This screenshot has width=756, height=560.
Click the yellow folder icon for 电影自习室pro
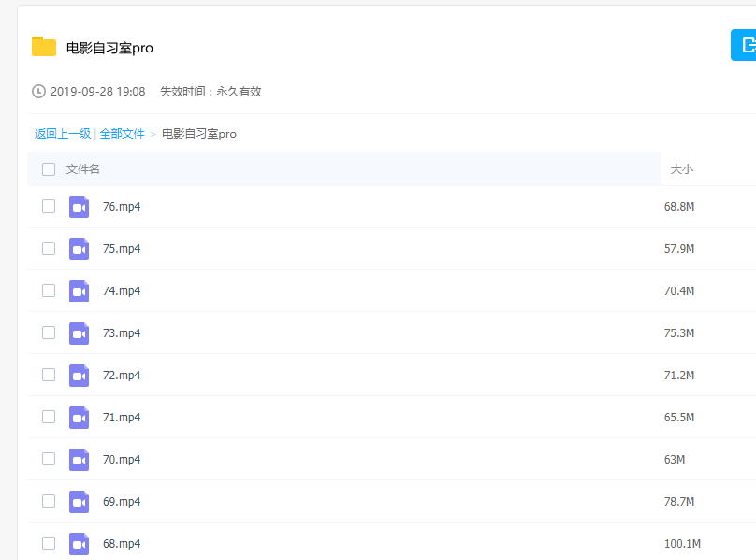coord(44,47)
